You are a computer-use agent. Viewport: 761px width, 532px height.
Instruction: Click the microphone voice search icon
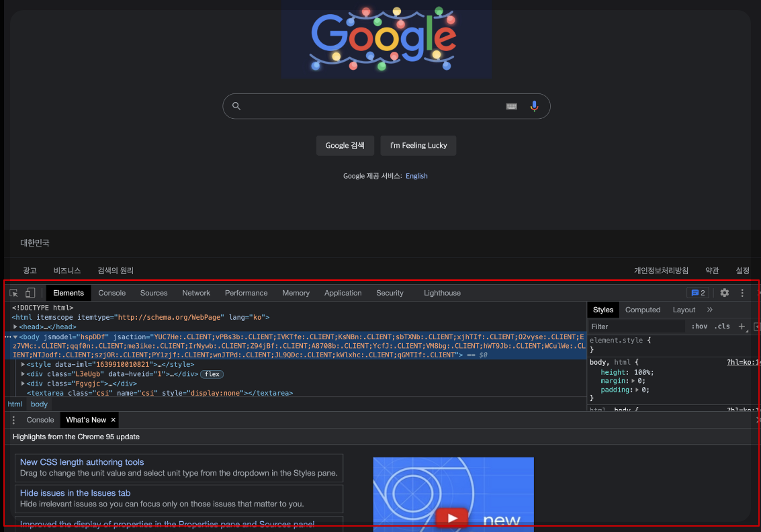click(535, 106)
